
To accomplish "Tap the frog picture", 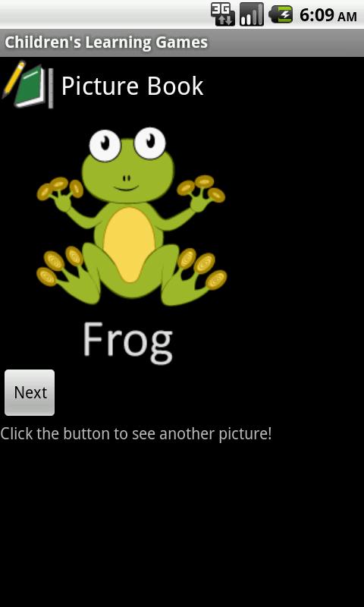I will (x=131, y=216).
